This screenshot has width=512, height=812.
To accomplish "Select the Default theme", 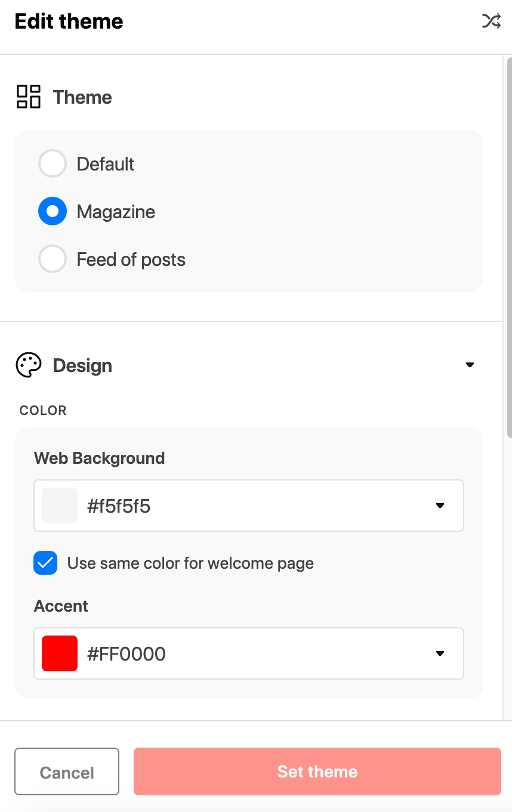I will coord(53,163).
